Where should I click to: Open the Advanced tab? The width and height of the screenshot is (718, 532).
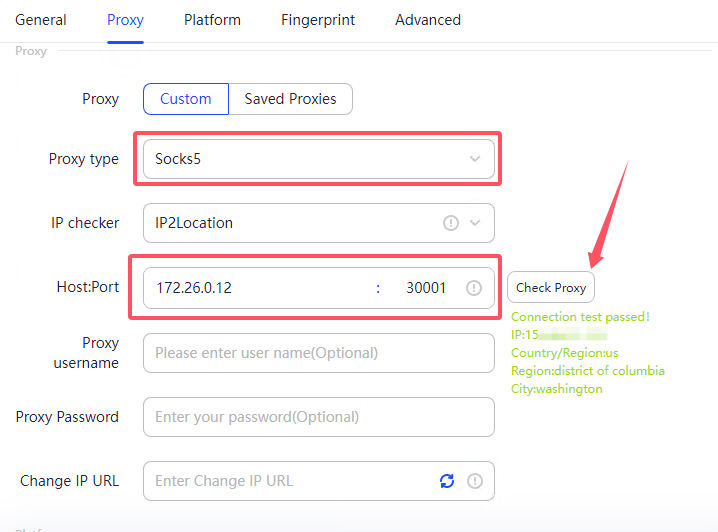[428, 20]
